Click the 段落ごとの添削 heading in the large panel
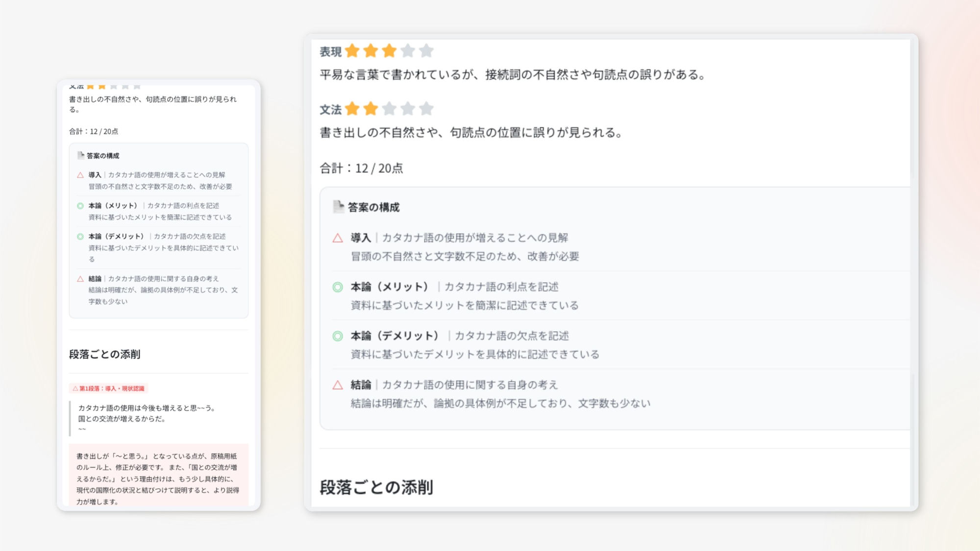 (376, 487)
